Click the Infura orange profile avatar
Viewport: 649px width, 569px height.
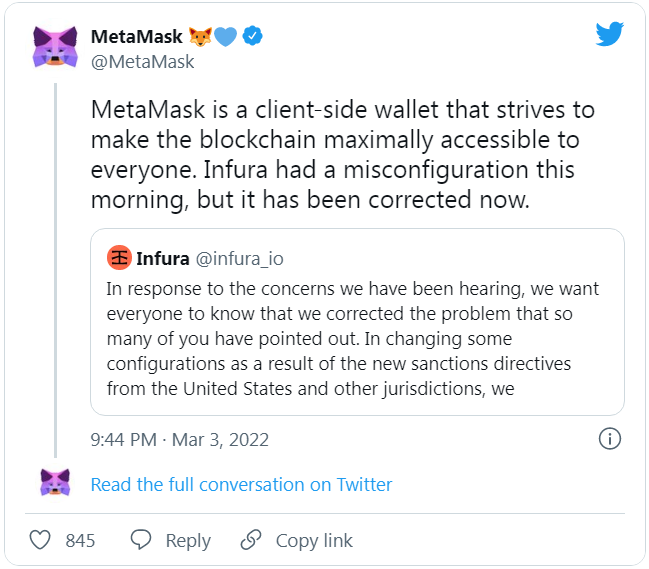click(x=119, y=258)
